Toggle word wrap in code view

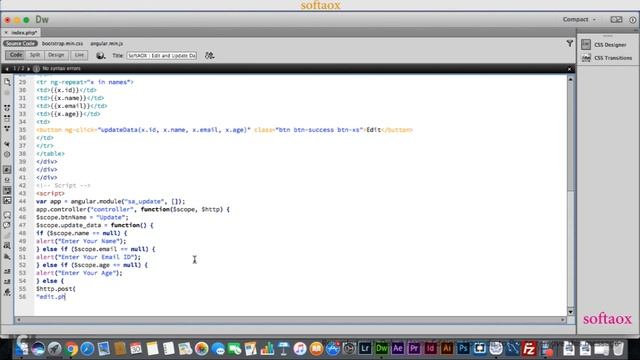click(x=7, y=190)
